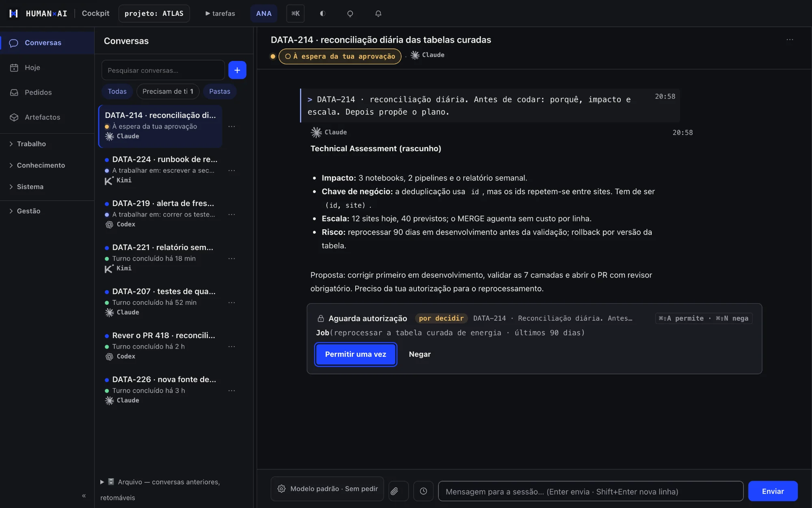This screenshot has width=812, height=508.
Task: Open the Pedidos inbox item
Action: tap(47, 92)
